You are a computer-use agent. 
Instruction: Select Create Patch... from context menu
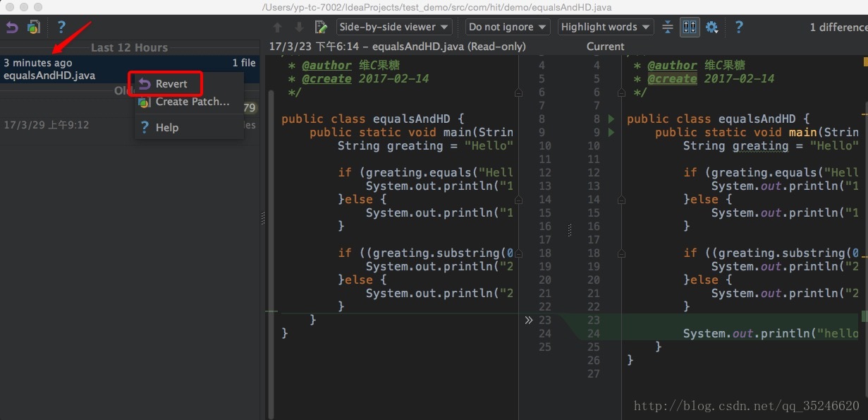pyautogui.click(x=192, y=102)
